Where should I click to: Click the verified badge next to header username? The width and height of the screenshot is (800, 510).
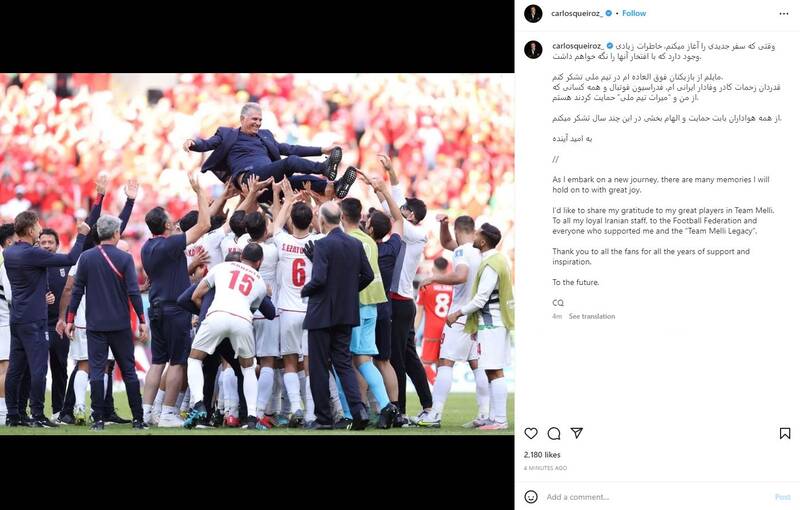tap(609, 14)
